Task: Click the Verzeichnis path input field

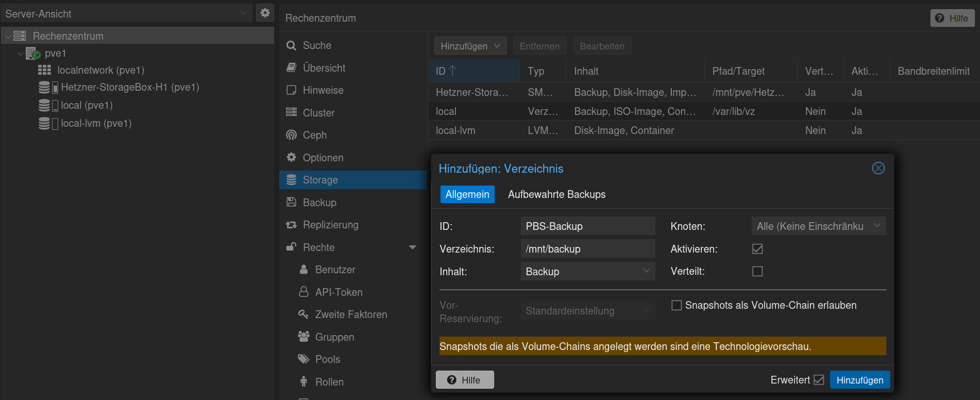Action: (587, 249)
